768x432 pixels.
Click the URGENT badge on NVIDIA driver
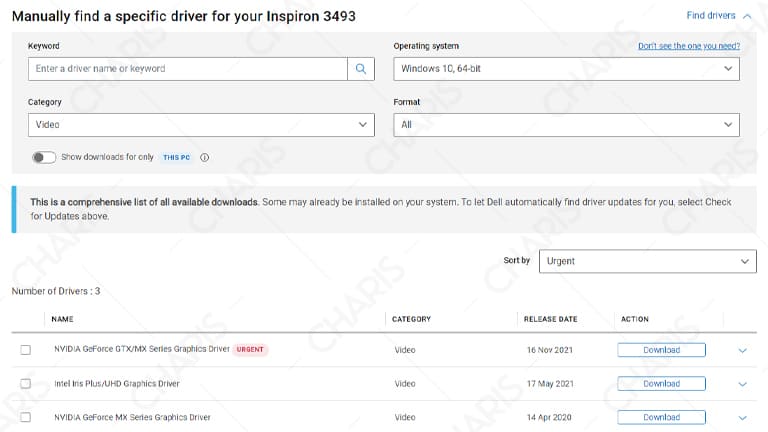pyautogui.click(x=250, y=349)
